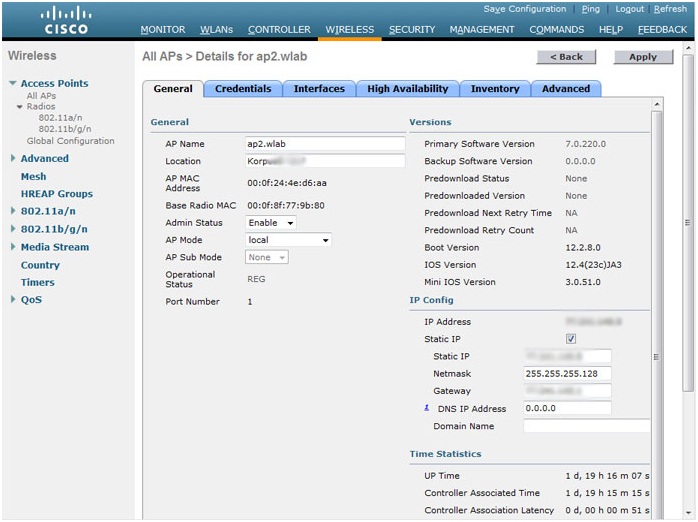Click the Refresh link
Viewport: 698px width, 522px height.
coord(670,9)
